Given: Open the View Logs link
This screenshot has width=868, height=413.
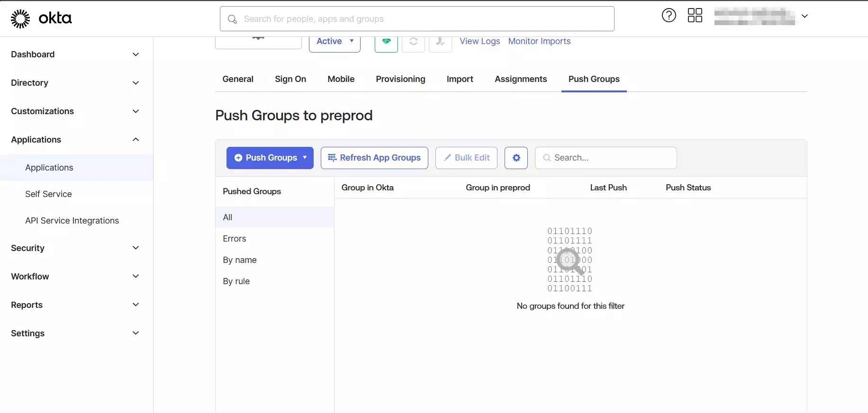Looking at the screenshot, I should click(x=479, y=41).
